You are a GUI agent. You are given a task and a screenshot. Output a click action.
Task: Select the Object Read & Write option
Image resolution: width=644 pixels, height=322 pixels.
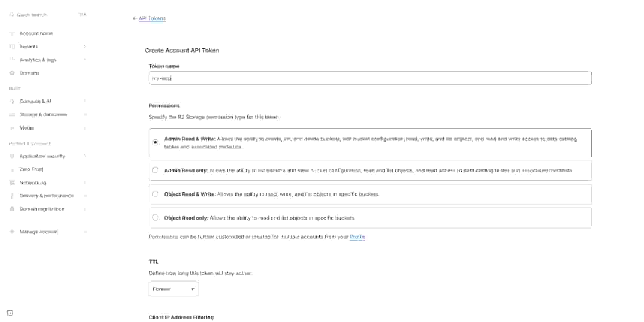click(x=155, y=194)
